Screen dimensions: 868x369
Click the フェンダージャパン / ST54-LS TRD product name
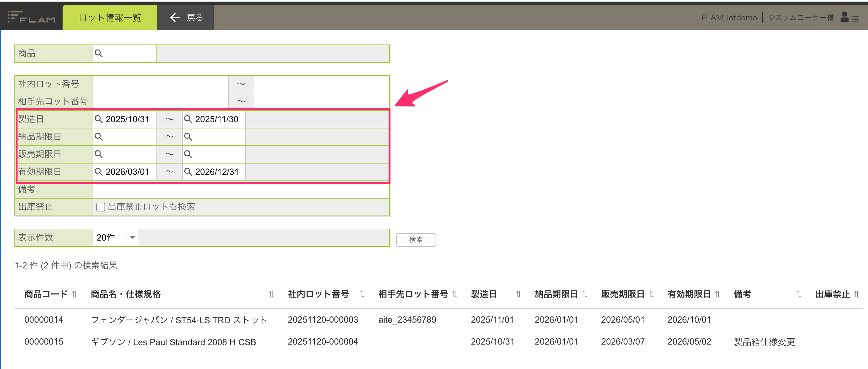pyautogui.click(x=179, y=320)
